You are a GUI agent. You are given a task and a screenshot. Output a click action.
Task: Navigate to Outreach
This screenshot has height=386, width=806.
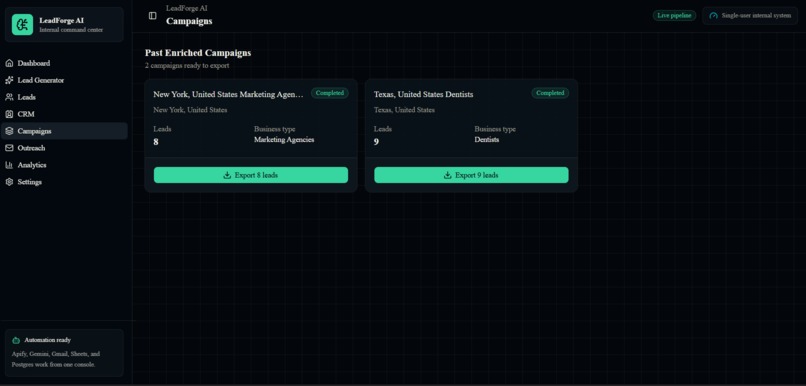click(x=64, y=148)
